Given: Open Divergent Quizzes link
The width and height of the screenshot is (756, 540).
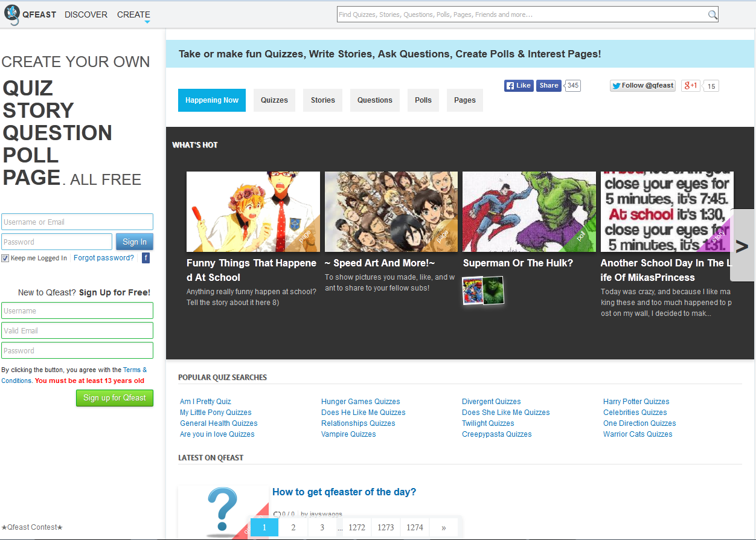Looking at the screenshot, I should point(492,402).
